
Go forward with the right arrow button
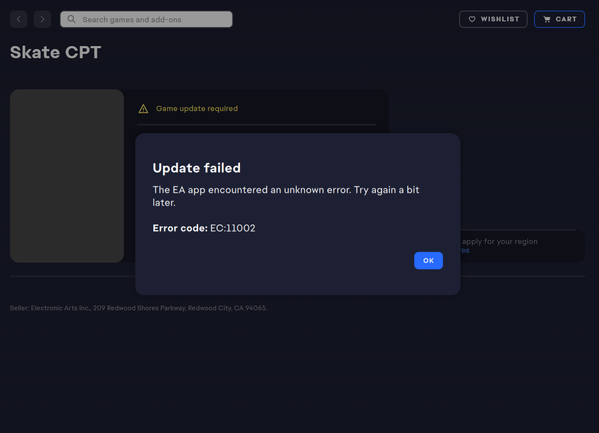pyautogui.click(x=42, y=19)
